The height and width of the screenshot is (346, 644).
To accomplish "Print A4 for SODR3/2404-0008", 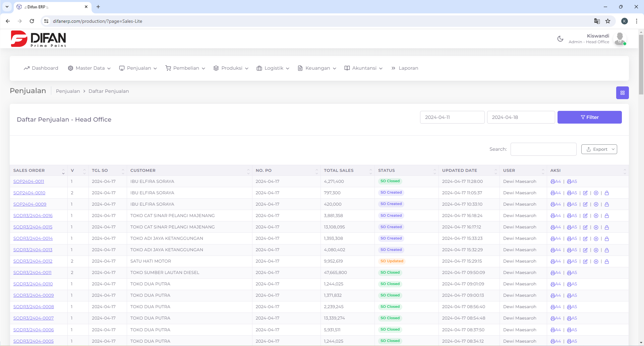I will [x=555, y=307].
